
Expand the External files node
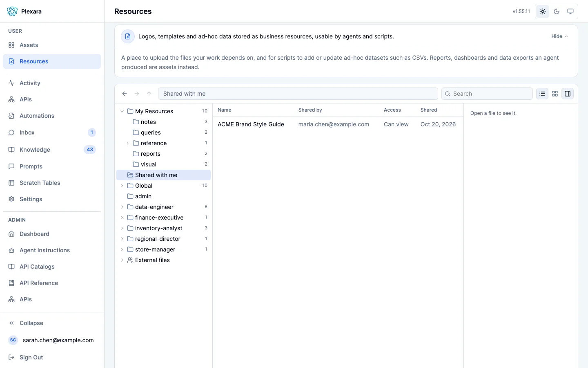click(122, 260)
